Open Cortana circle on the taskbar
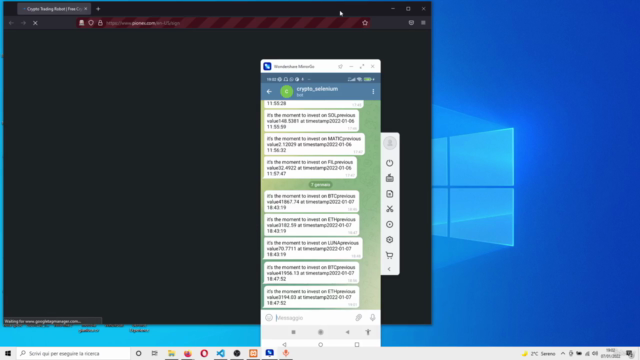 pos(138,353)
